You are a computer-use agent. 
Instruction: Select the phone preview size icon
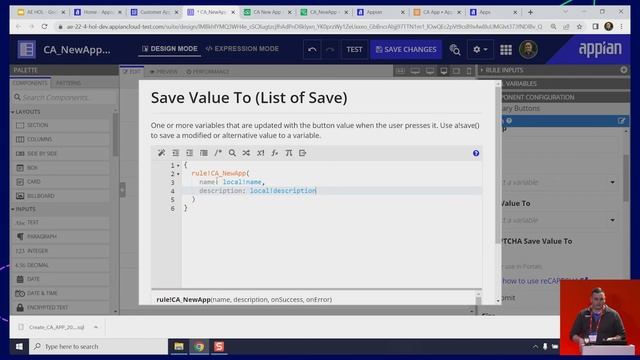[469, 71]
